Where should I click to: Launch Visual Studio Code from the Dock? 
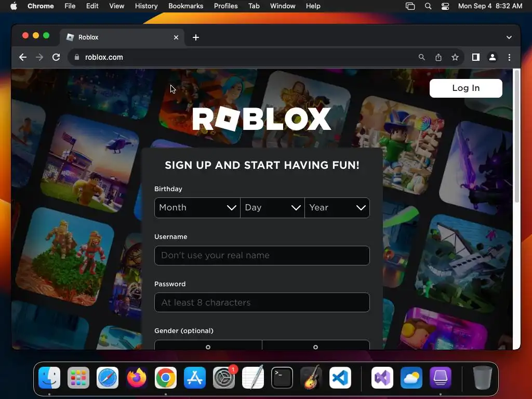(x=340, y=378)
